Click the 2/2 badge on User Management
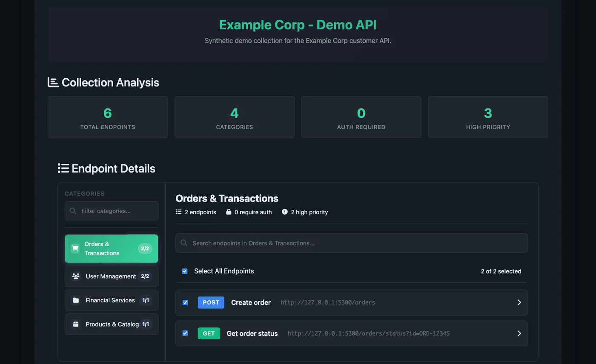The width and height of the screenshot is (596, 364). click(145, 276)
